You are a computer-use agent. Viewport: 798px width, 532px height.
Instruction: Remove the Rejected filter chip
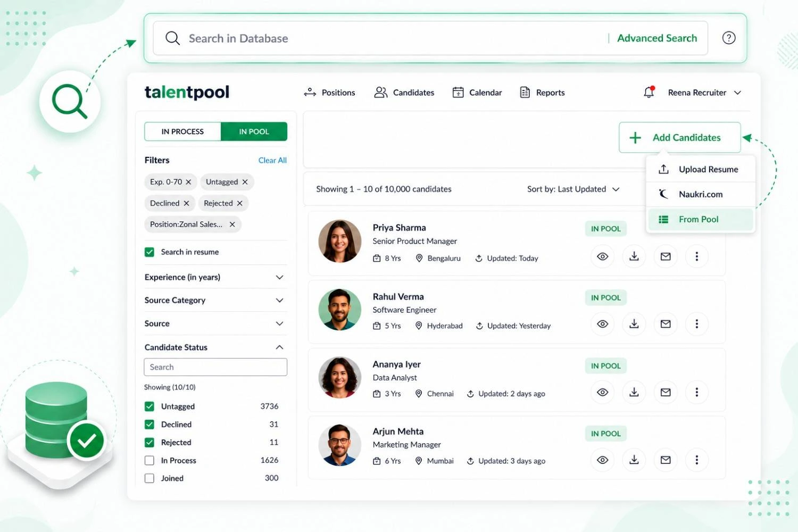pyautogui.click(x=239, y=203)
